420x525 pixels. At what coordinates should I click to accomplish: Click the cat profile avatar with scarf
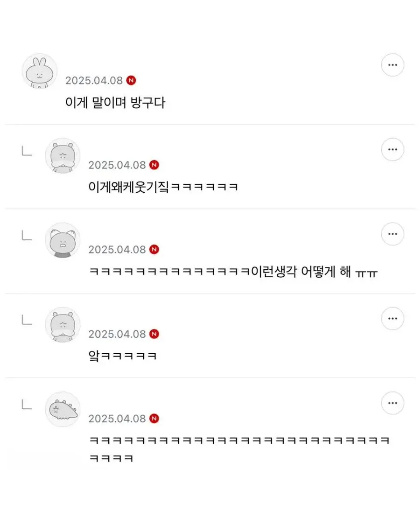(63, 240)
